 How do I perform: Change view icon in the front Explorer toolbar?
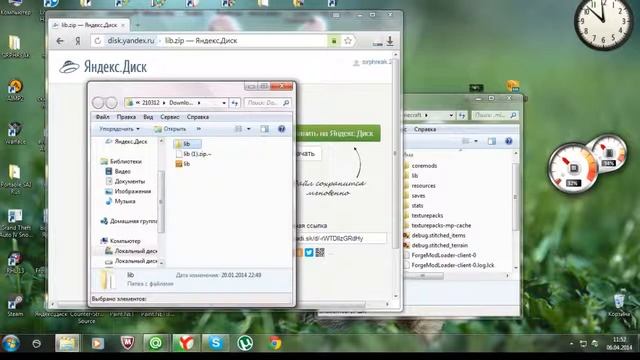238,129
